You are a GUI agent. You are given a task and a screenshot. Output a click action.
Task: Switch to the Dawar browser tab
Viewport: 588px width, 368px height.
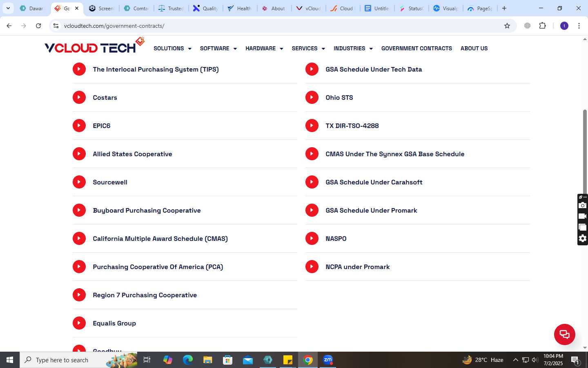(32, 8)
